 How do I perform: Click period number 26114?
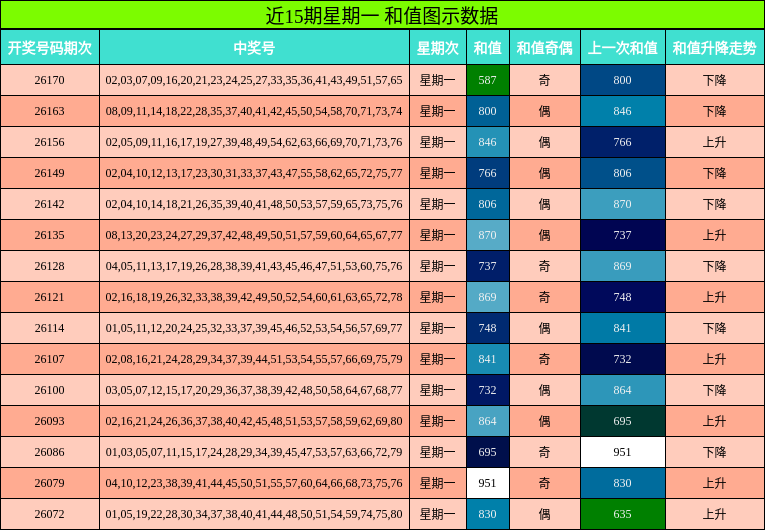[50, 328]
